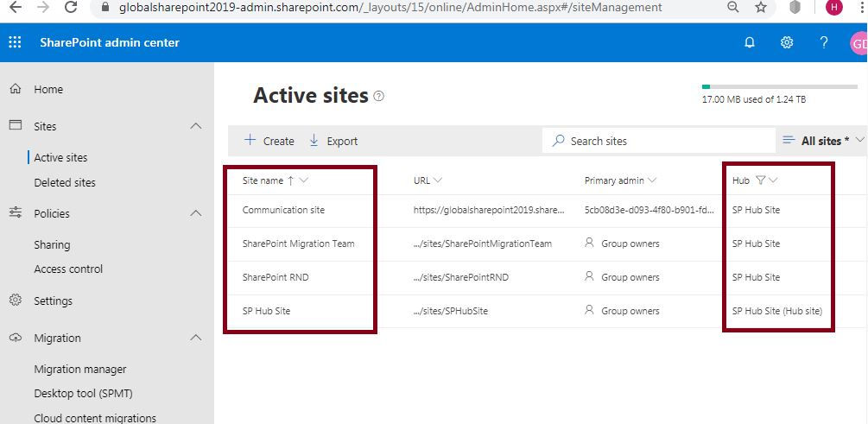Open the app launcher waffle icon

click(x=15, y=42)
